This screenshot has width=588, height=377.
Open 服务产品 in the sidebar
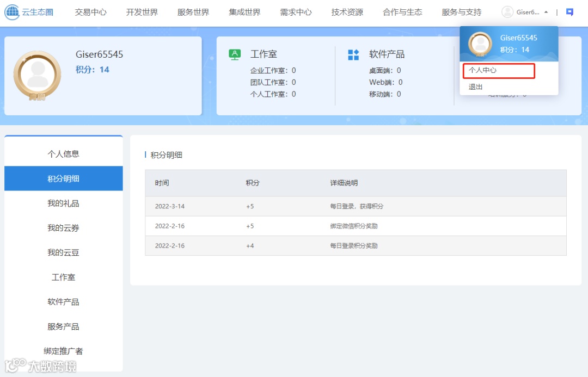tap(63, 326)
